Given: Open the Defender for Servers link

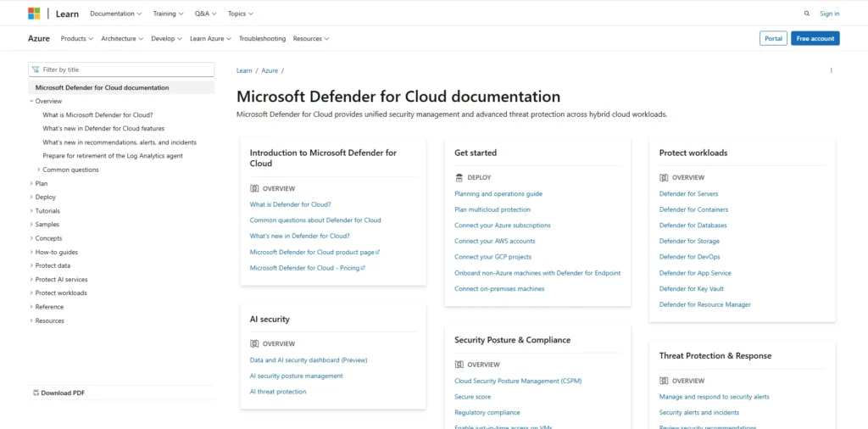Looking at the screenshot, I should click(x=688, y=194).
